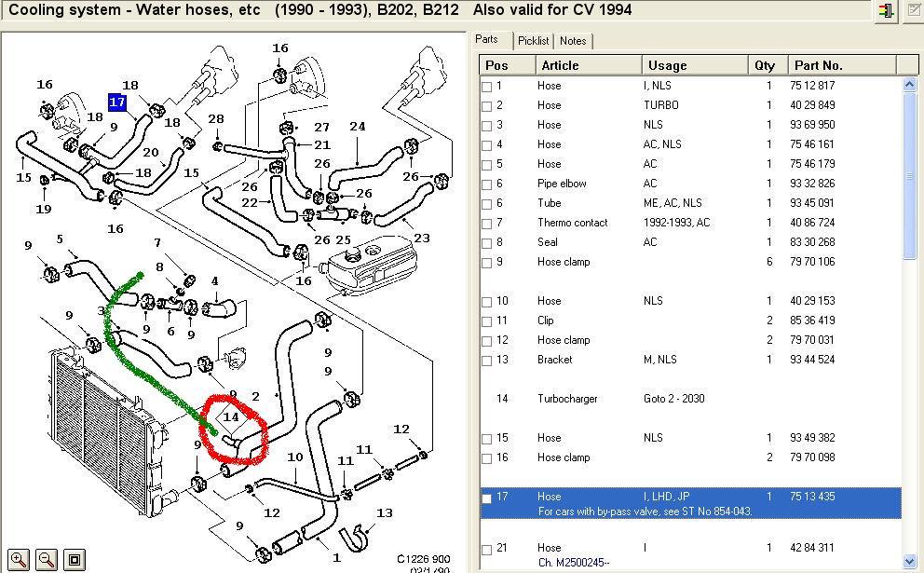Click the by-pass valve note under Pos 17
This screenshot has height=573, width=924.
click(x=645, y=512)
